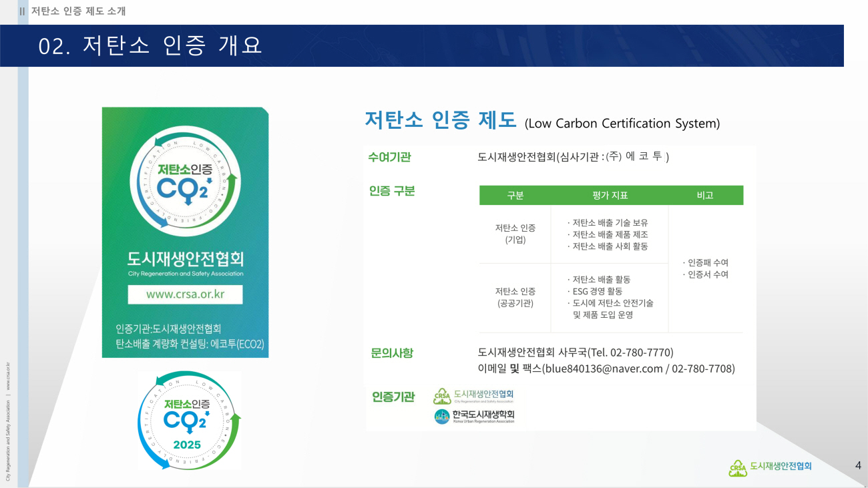Image resolution: width=868 pixels, height=488 pixels.
Task: Click the page number 4
Action: (858, 465)
